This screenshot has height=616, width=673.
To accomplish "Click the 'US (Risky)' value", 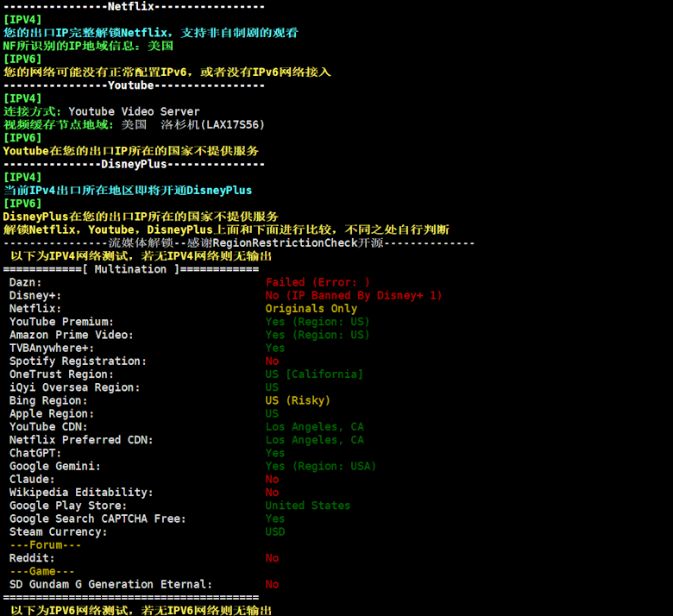I will [298, 401].
